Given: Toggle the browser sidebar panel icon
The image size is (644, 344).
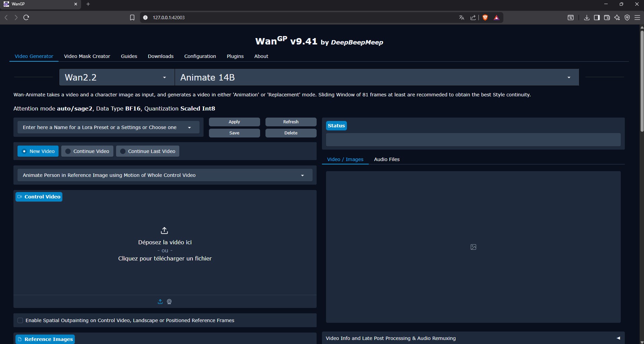Looking at the screenshot, I should (x=597, y=18).
